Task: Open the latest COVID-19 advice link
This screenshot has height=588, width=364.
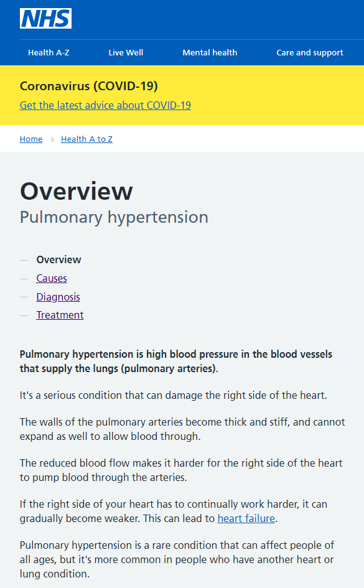Action: tap(105, 105)
